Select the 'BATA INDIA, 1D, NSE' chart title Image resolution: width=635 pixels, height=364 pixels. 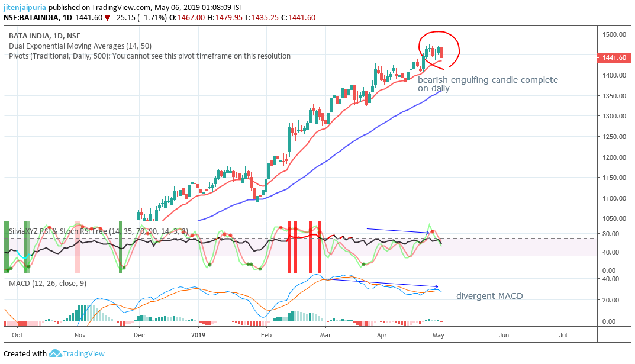(x=44, y=36)
